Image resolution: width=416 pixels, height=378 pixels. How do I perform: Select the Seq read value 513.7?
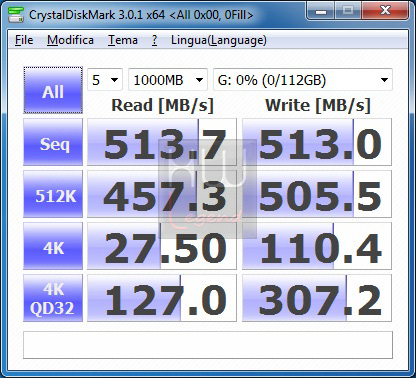162,142
